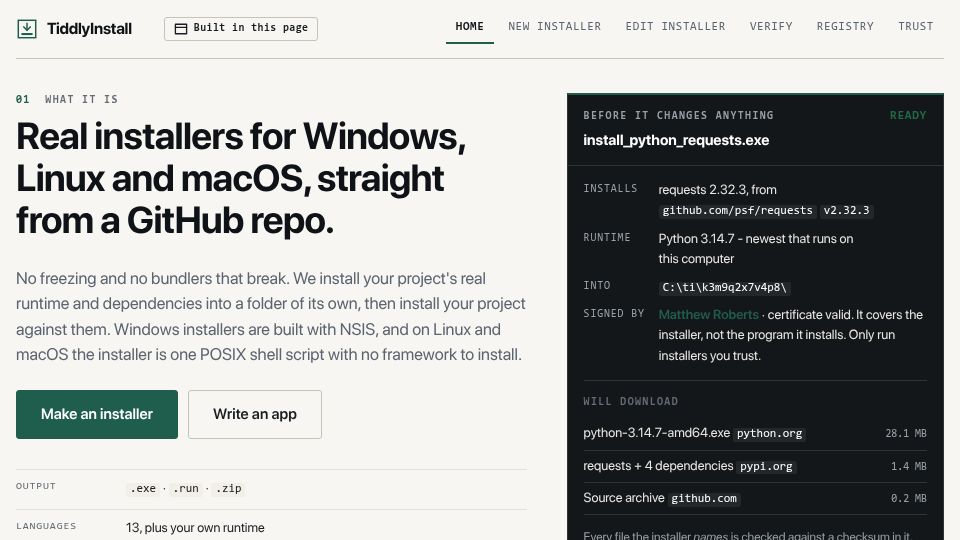Click the github.com/psf/requests code chip

coord(737,211)
